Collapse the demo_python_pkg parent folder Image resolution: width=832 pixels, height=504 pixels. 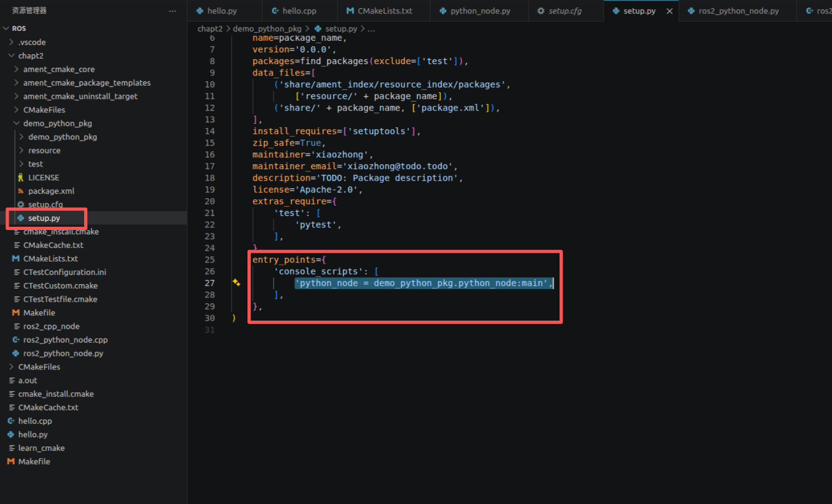click(x=16, y=123)
